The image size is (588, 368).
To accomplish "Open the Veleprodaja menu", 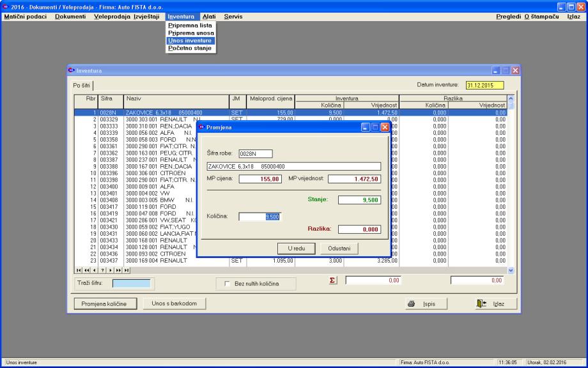I will [x=112, y=17].
